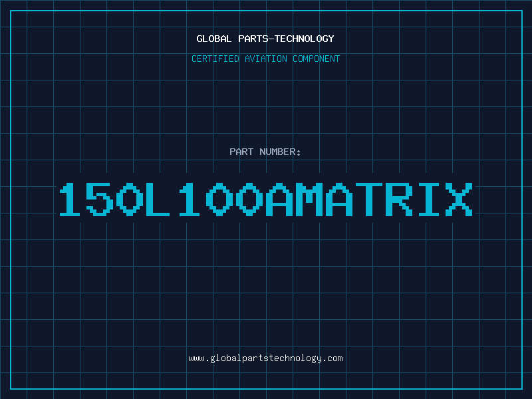Viewport: 532px width, 399px height.
Task: Click the GLOBAL PARTS-TECHNOLOGY company heading
Action: click(265, 39)
